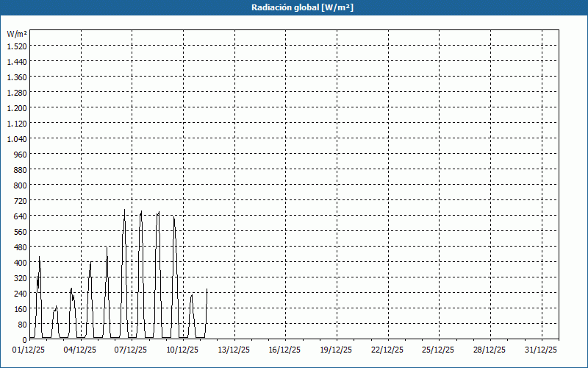
Task: Click the 80 y-axis label
Action: point(22,324)
